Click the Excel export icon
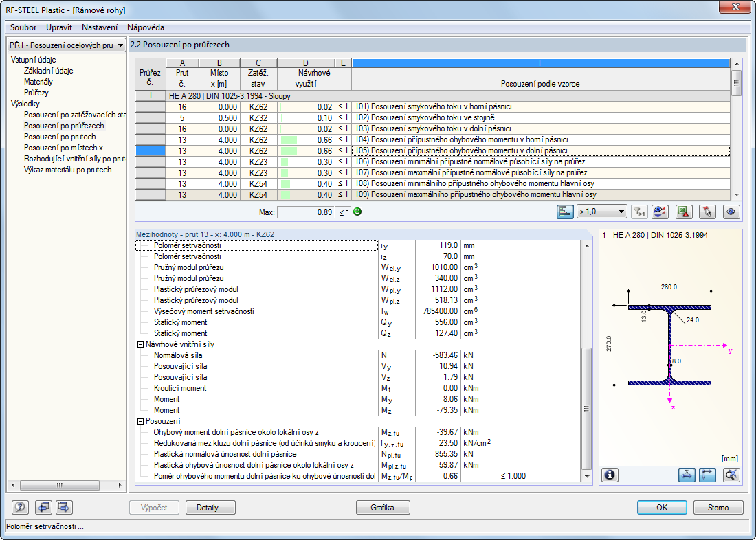This screenshot has height=540, width=756. pyautogui.click(x=684, y=212)
